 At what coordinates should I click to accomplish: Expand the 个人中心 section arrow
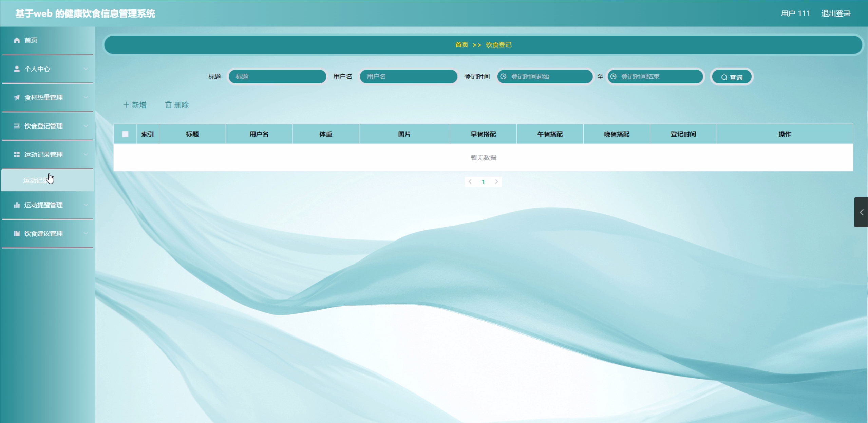tap(86, 69)
